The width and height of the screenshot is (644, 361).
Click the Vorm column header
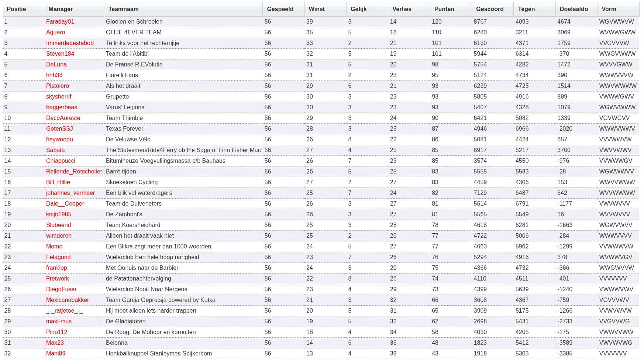[609, 9]
